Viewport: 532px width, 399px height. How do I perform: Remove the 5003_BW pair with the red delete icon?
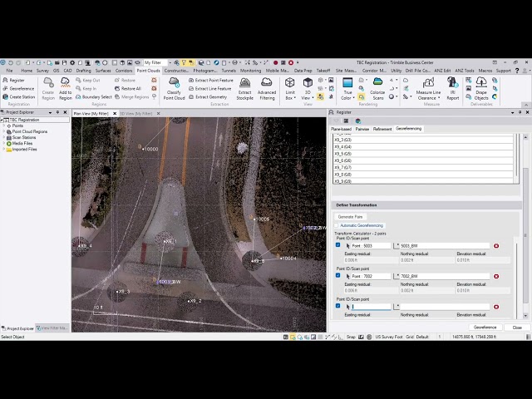(x=496, y=246)
